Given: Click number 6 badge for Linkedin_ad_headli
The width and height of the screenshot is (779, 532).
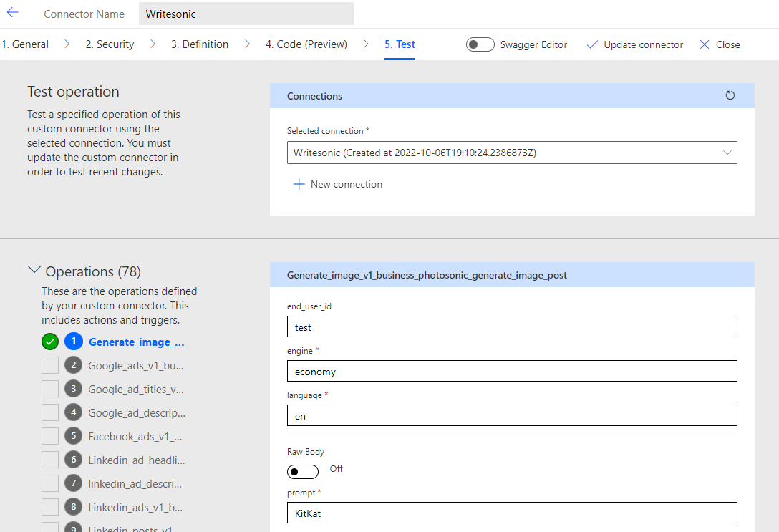Looking at the screenshot, I should [74, 460].
